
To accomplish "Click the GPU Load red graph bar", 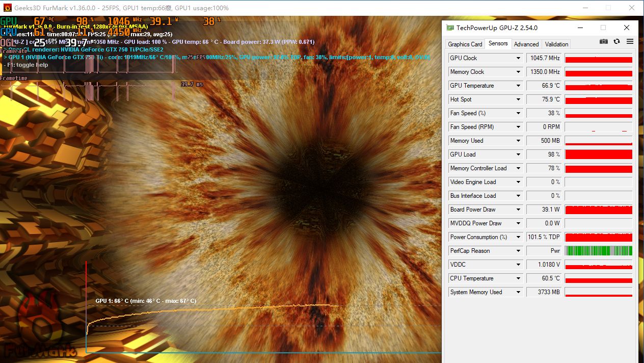I will click(598, 154).
